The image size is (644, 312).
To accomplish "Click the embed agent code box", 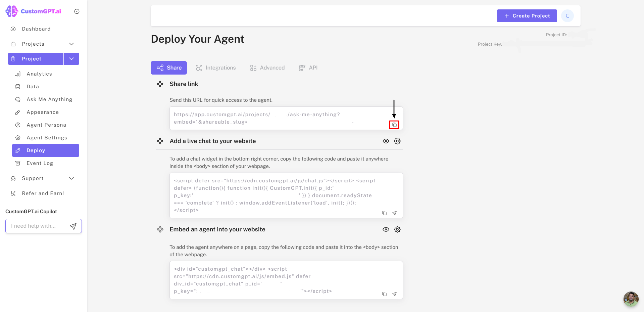I will [286, 280].
